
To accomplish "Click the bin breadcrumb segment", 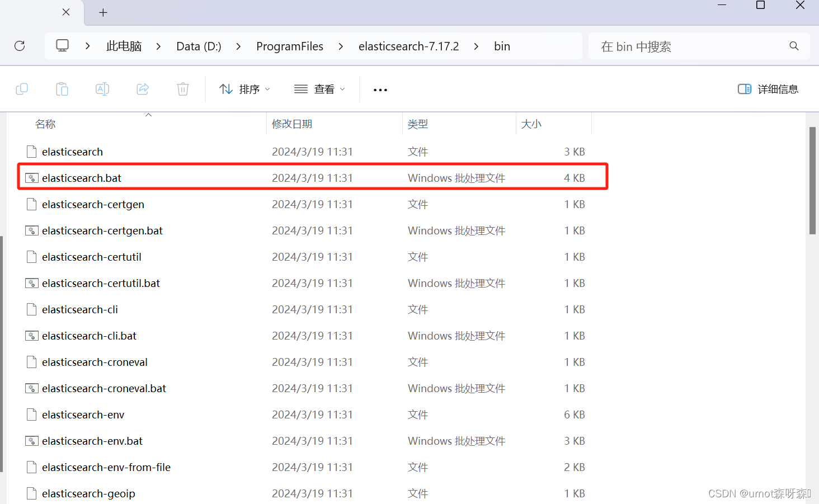I will [502, 46].
